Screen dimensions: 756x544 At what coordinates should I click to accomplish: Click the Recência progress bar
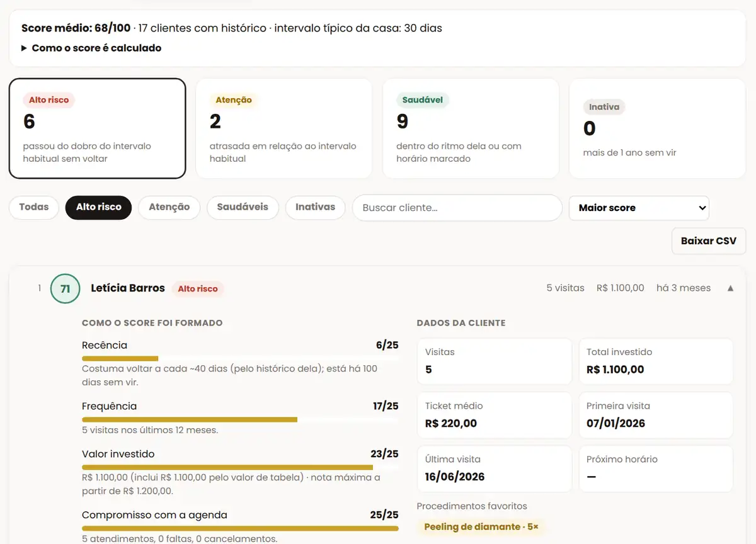(240, 358)
